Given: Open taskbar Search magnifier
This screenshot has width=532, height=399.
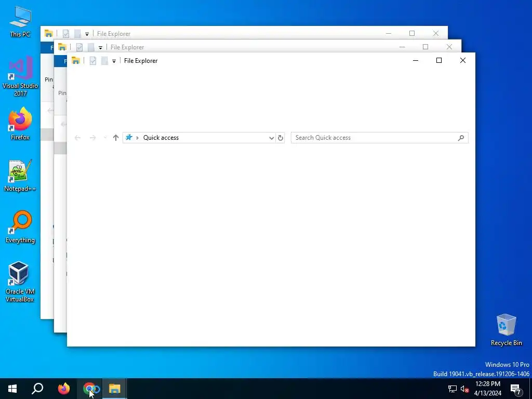Looking at the screenshot, I should (x=37, y=389).
